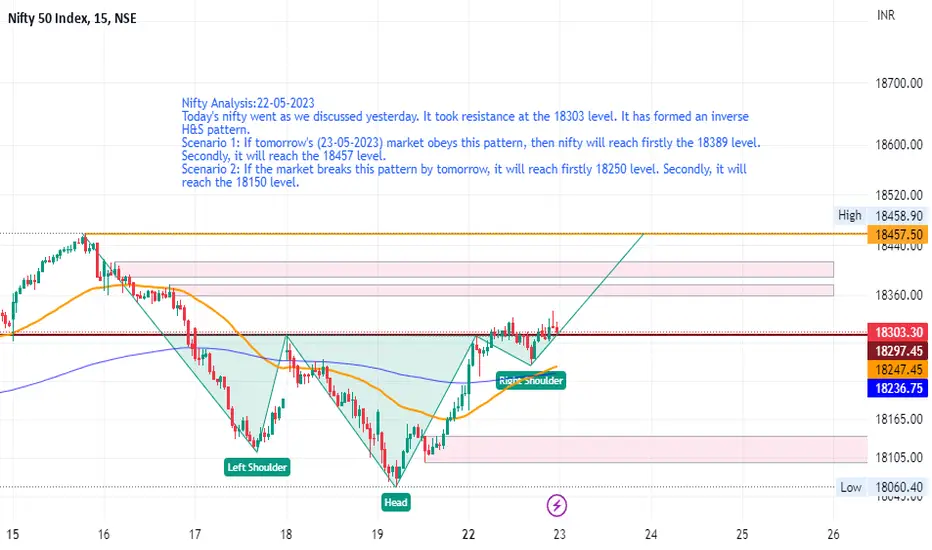Click the Low 18060.40 price label
Screen dimensions: 932x550
coord(881,487)
